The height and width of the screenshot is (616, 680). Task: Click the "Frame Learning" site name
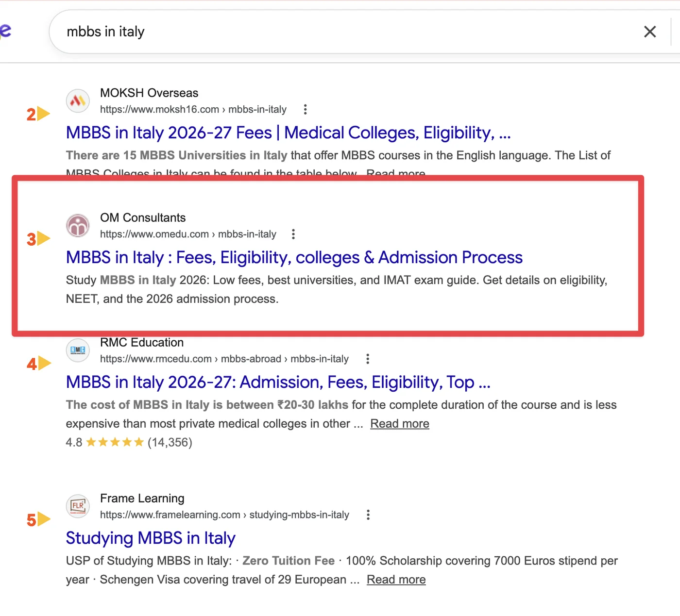click(x=142, y=499)
